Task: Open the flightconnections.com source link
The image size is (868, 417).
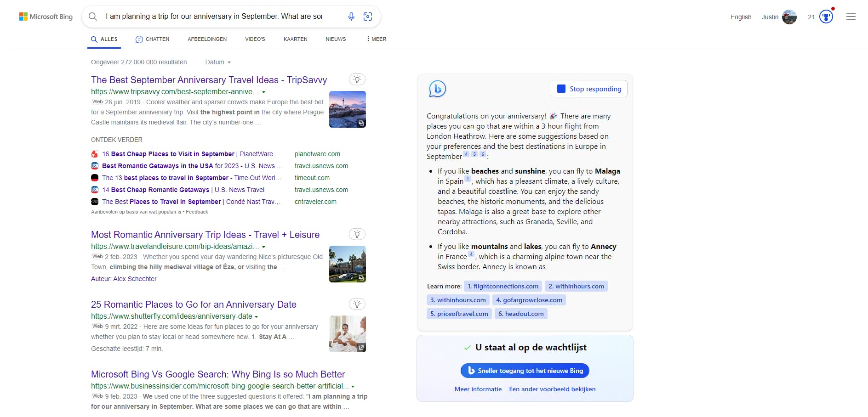Action: click(x=503, y=286)
